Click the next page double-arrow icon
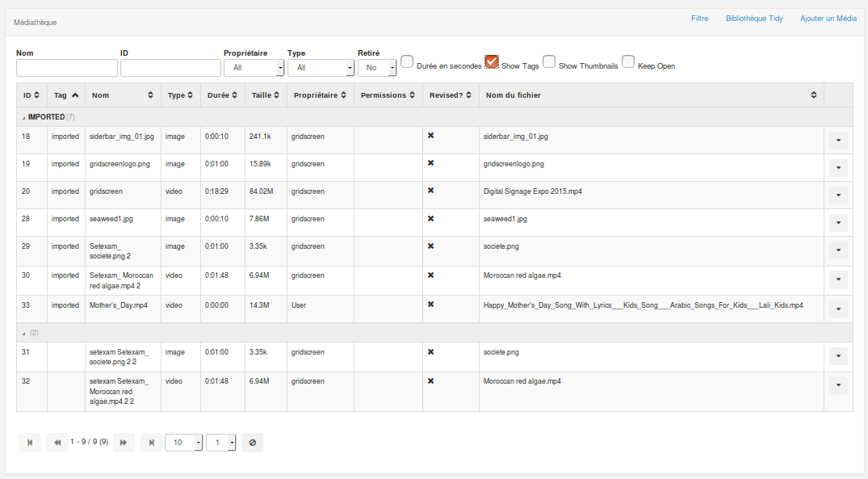Screen dimensions: 868x479 click(x=124, y=443)
